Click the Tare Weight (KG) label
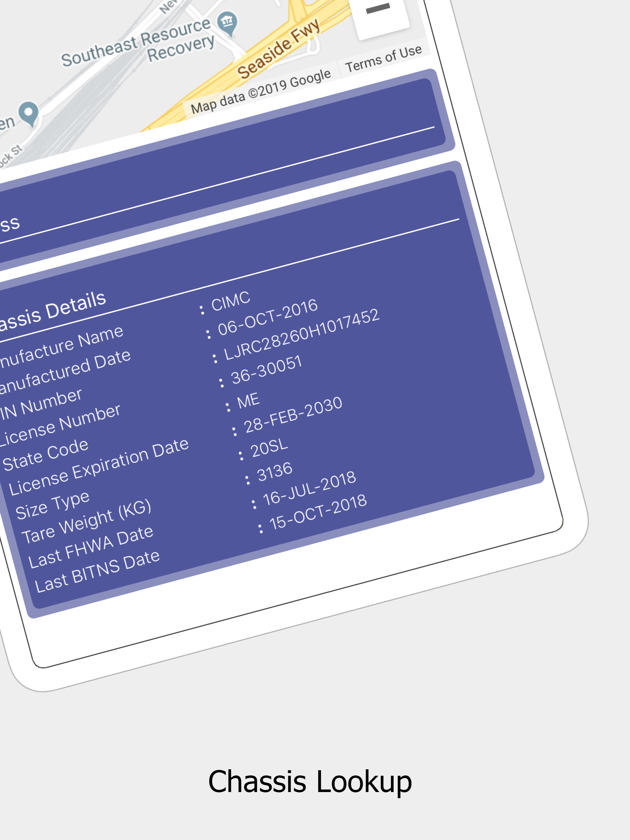 pos(87,522)
